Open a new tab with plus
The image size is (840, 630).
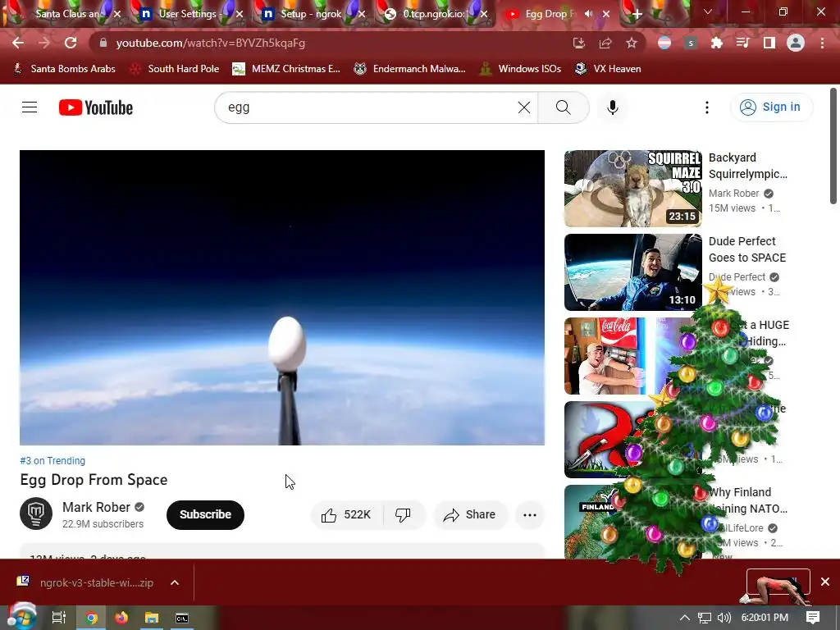[x=637, y=14]
